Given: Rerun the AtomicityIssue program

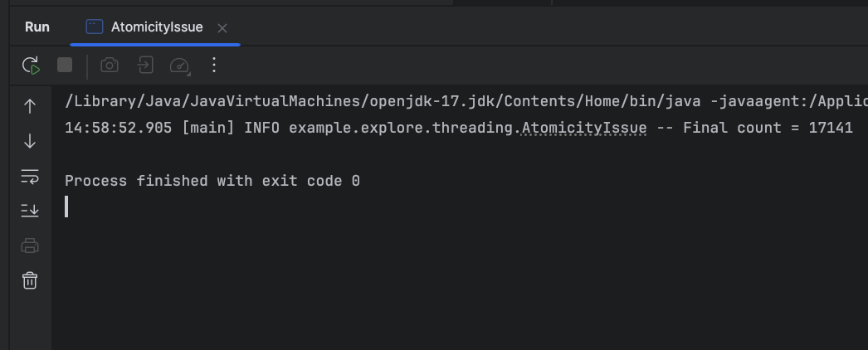Looking at the screenshot, I should (x=31, y=65).
